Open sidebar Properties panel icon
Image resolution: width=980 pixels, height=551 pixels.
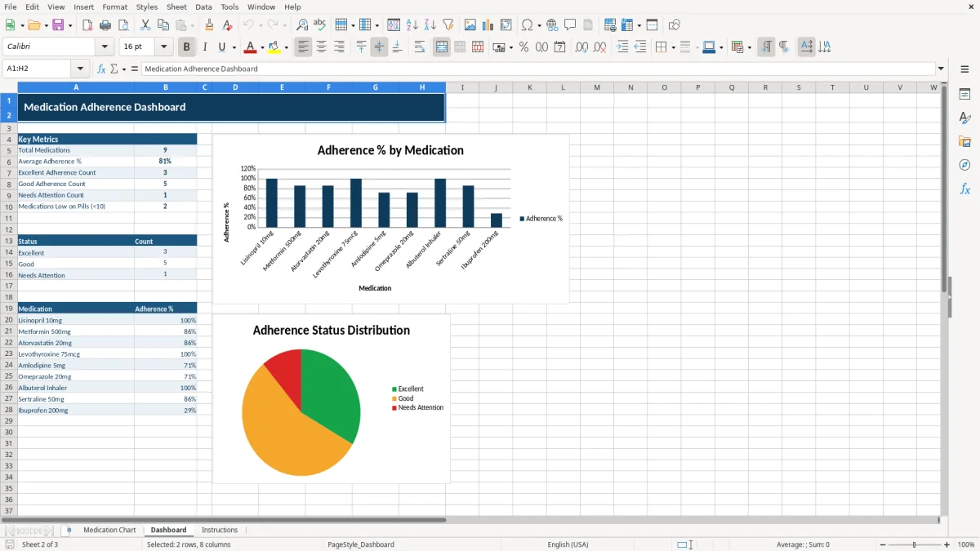click(x=964, y=95)
